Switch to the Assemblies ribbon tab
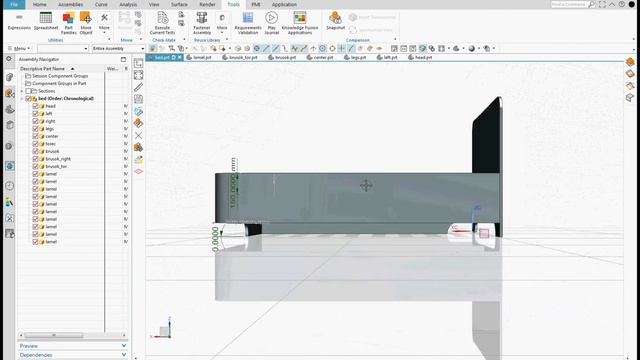The height and width of the screenshot is (360, 640). click(x=71, y=4)
